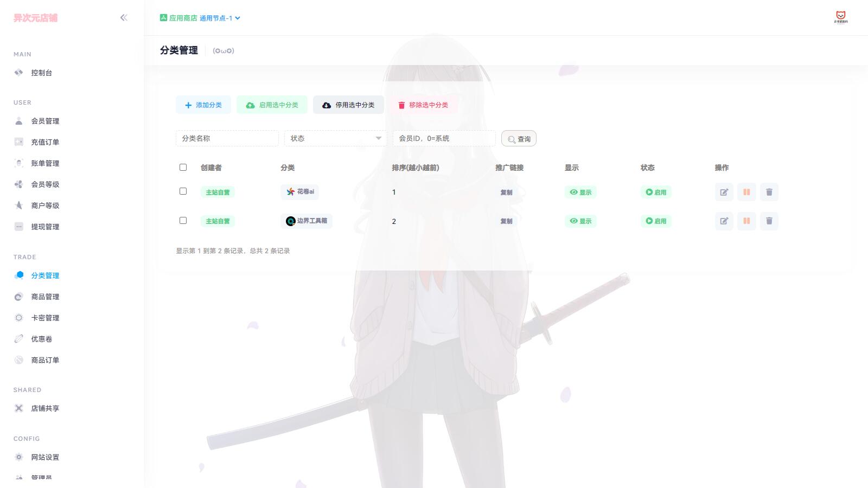Image resolution: width=868 pixels, height=488 pixels.
Task: Open 商品订单 in the sidebar
Action: [45, 360]
